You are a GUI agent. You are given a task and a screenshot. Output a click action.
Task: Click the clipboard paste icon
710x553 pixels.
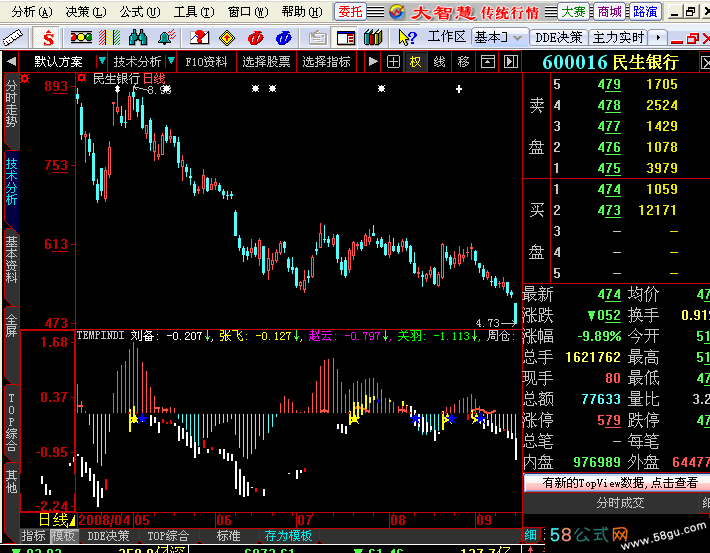[318, 38]
